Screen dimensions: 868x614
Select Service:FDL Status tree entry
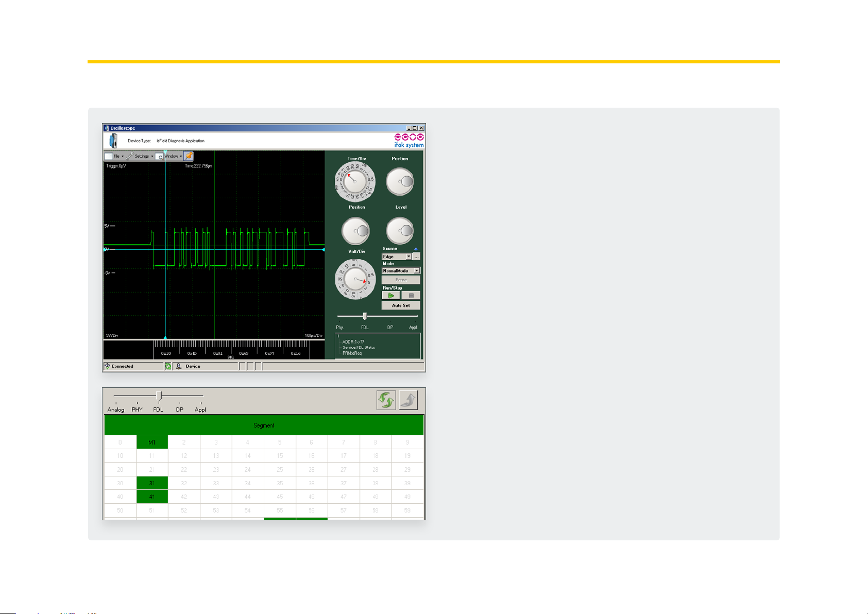pyautogui.click(x=359, y=347)
